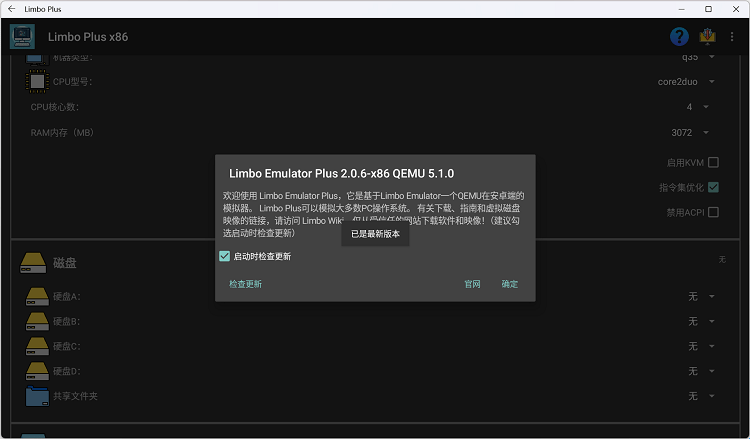Open the machine type q35 dropdown

(712, 57)
